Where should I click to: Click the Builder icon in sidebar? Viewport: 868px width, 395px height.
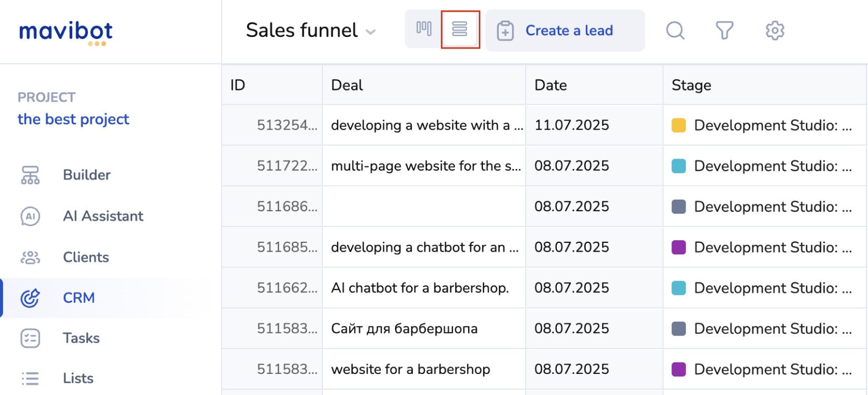coord(30,175)
